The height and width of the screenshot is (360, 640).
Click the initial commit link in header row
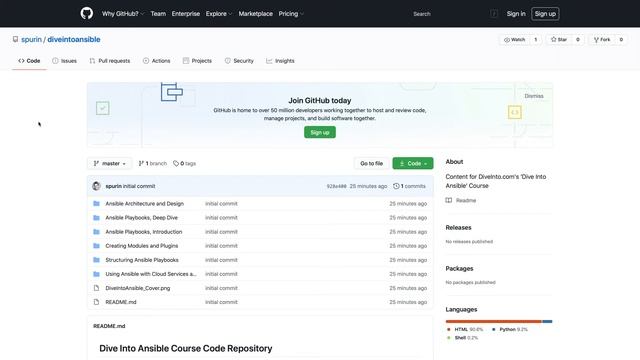click(x=139, y=186)
